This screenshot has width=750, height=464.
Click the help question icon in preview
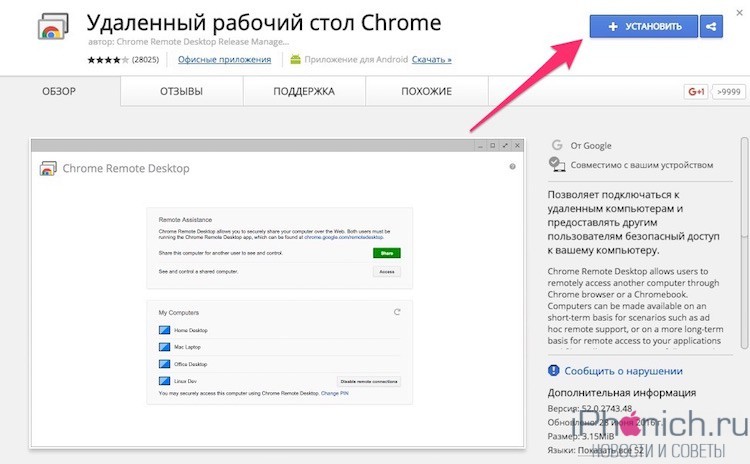click(512, 166)
